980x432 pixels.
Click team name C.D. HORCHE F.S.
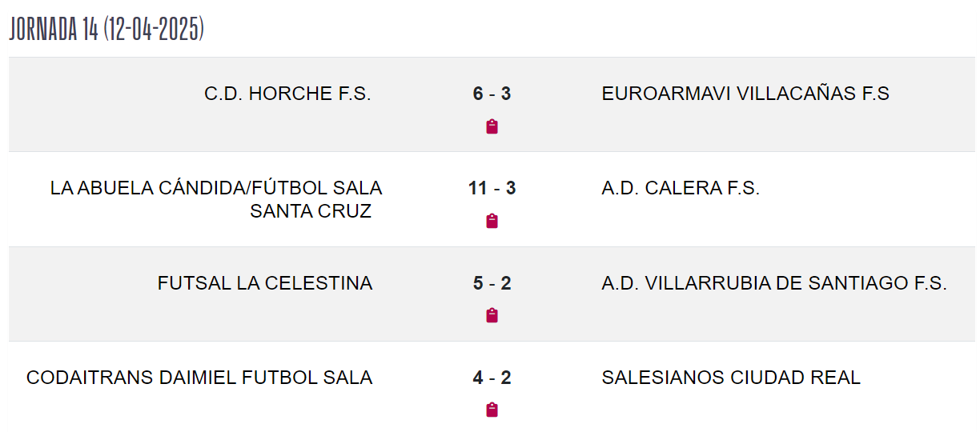pyautogui.click(x=287, y=94)
